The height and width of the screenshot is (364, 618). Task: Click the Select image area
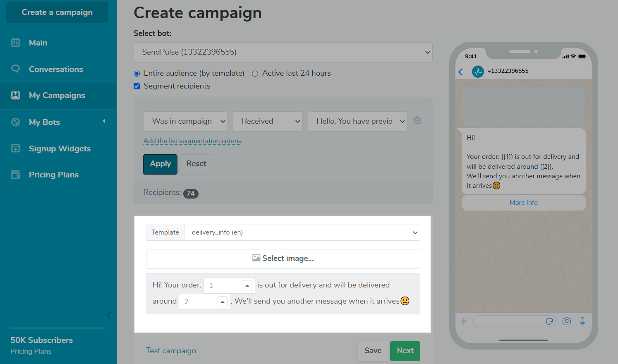pyautogui.click(x=283, y=259)
